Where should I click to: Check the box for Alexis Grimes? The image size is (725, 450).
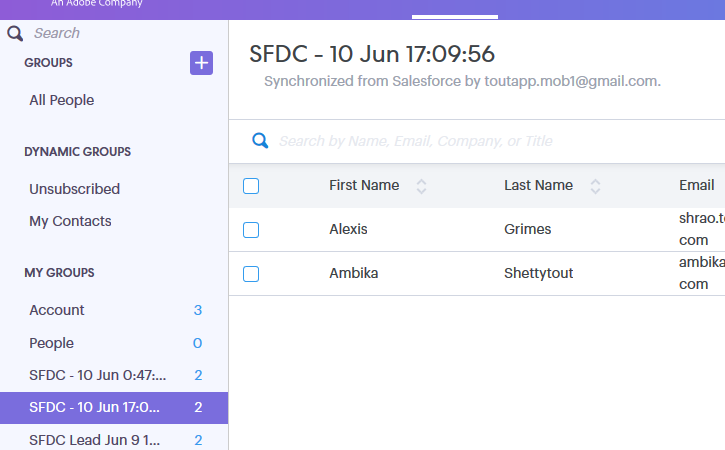tap(251, 230)
